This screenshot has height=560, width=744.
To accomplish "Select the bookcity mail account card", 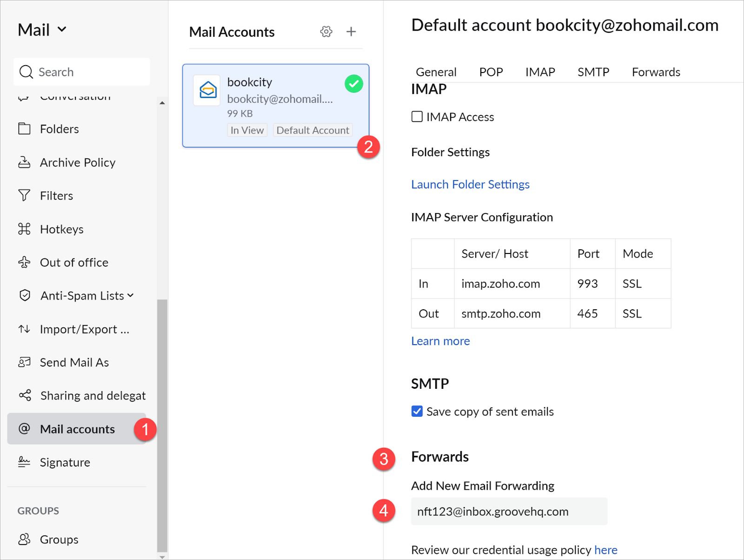I will (276, 106).
